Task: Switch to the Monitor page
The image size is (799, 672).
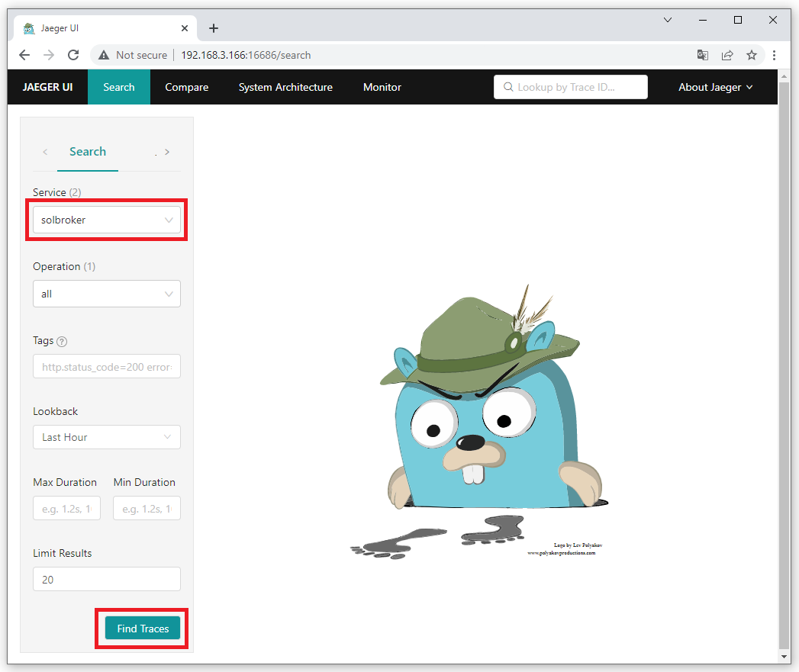Action: click(x=382, y=87)
